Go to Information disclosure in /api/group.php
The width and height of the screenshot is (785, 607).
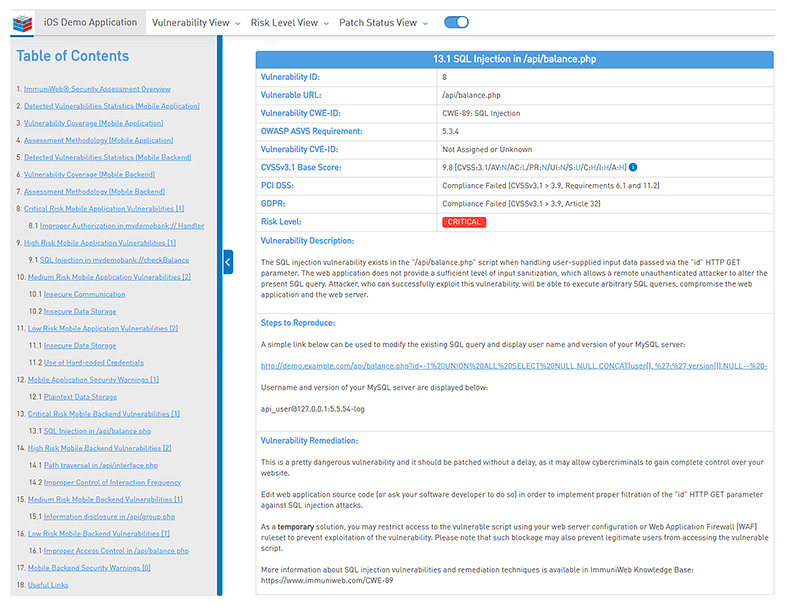(x=109, y=516)
